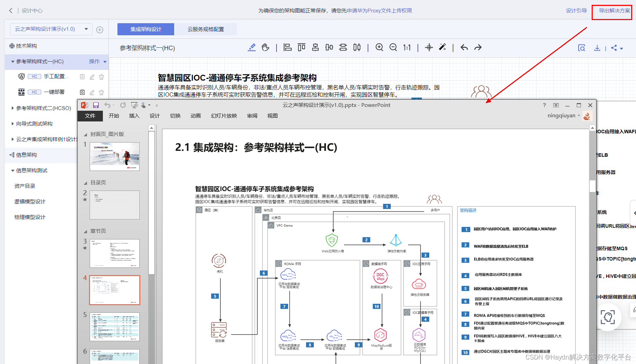Viewport: 636px width, 364px height.
Task: Switch to 集成架构设计 tab
Action: (146, 29)
